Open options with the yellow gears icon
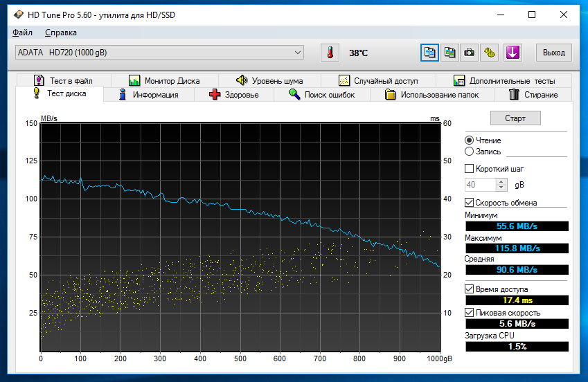Image resolution: width=588 pixels, height=382 pixels. click(x=490, y=53)
